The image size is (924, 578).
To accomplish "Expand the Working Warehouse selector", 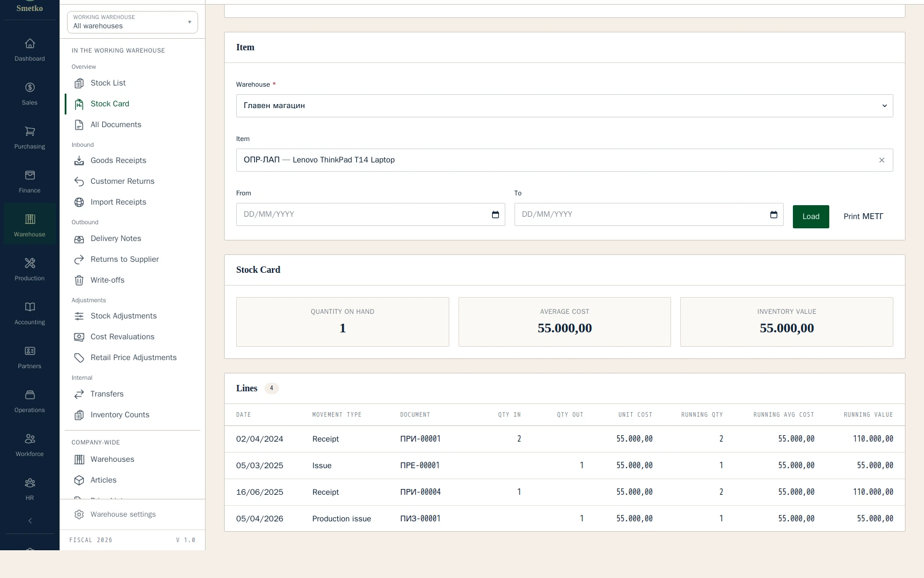I will [x=132, y=22].
